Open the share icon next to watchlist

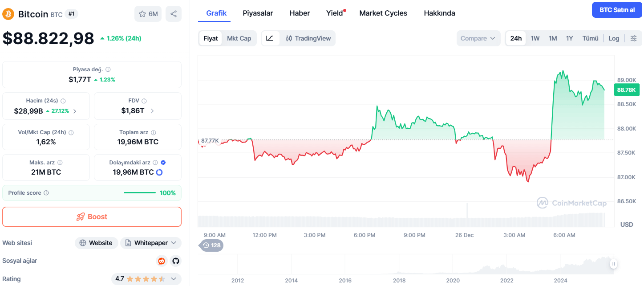[174, 13]
